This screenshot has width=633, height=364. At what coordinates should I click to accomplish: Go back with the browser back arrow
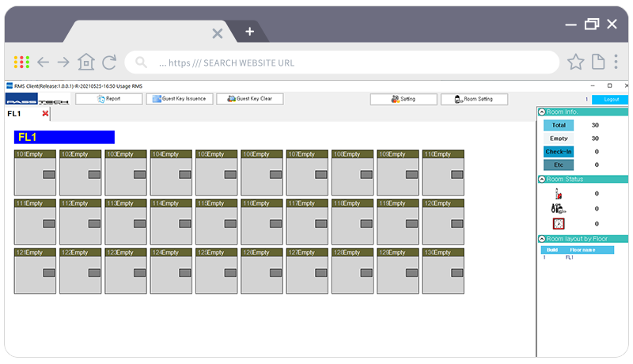(x=44, y=63)
